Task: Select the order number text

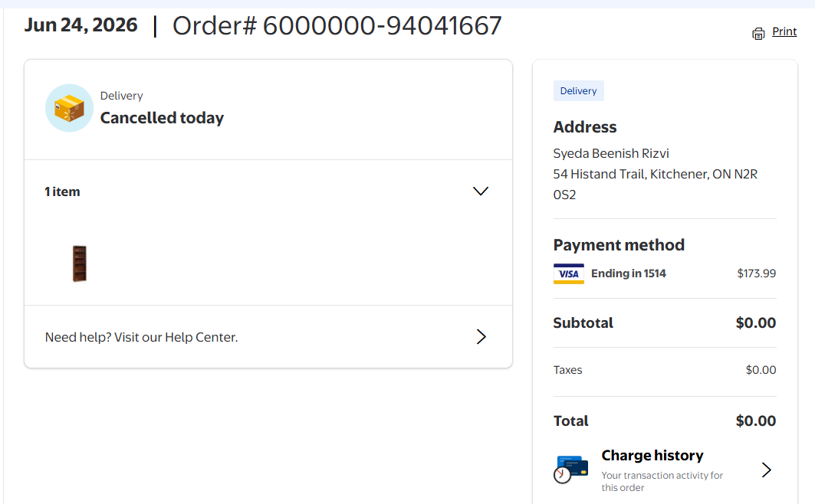Action: point(337,26)
